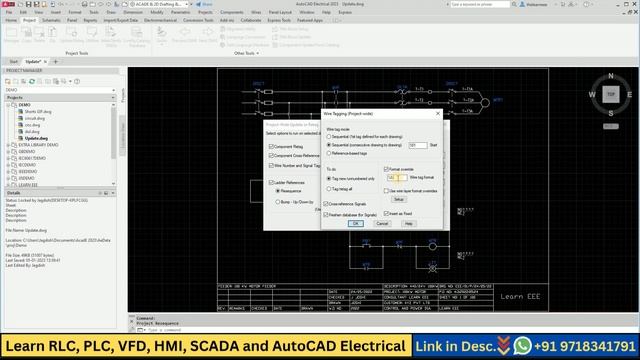Select Resequence radio in Update dialog

pos(278,191)
